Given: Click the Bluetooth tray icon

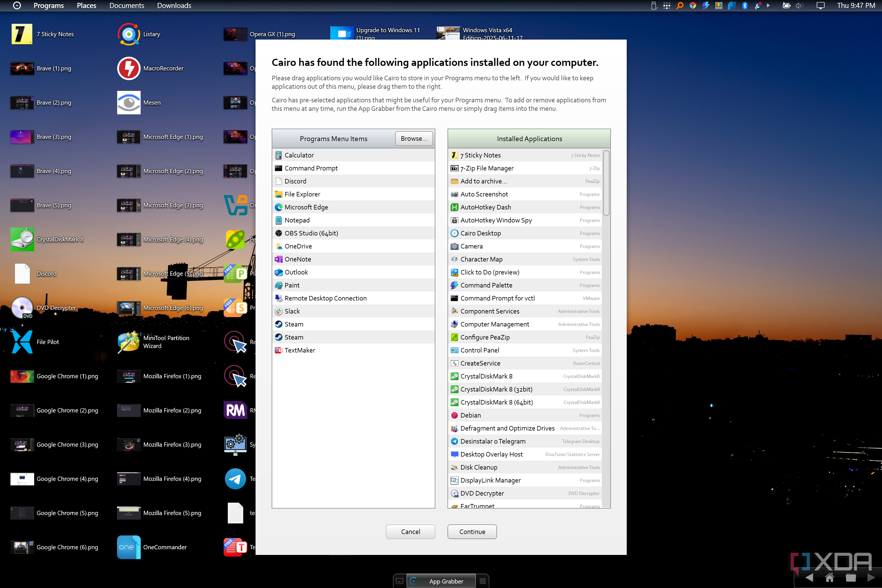Looking at the screenshot, I should [745, 5].
